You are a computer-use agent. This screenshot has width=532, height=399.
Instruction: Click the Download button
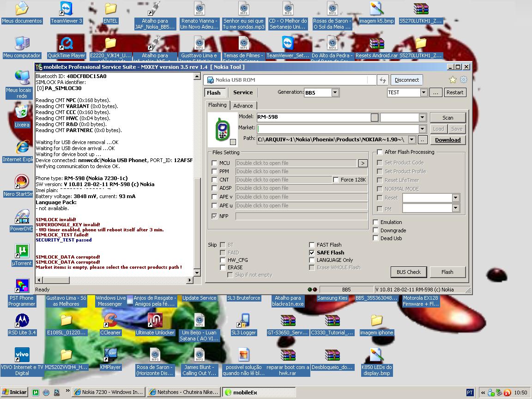[448, 140]
